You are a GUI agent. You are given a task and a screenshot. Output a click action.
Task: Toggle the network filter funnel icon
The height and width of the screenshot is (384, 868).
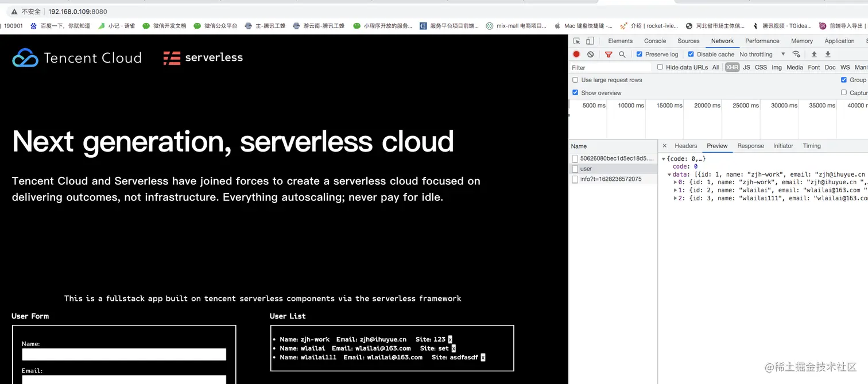(609, 55)
